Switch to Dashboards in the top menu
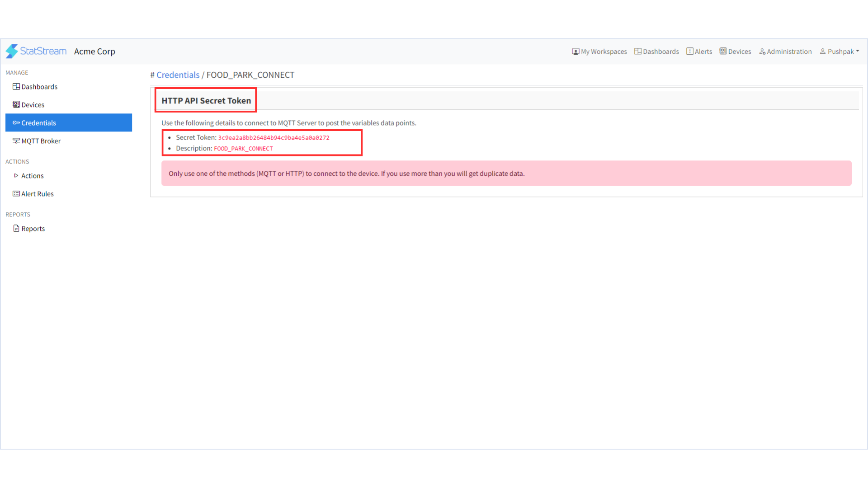 (x=656, y=51)
